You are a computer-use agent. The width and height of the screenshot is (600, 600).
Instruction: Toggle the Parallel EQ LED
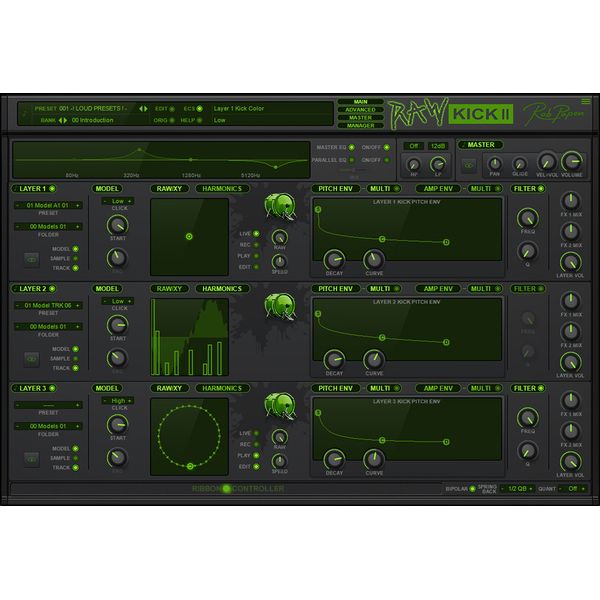point(351,160)
